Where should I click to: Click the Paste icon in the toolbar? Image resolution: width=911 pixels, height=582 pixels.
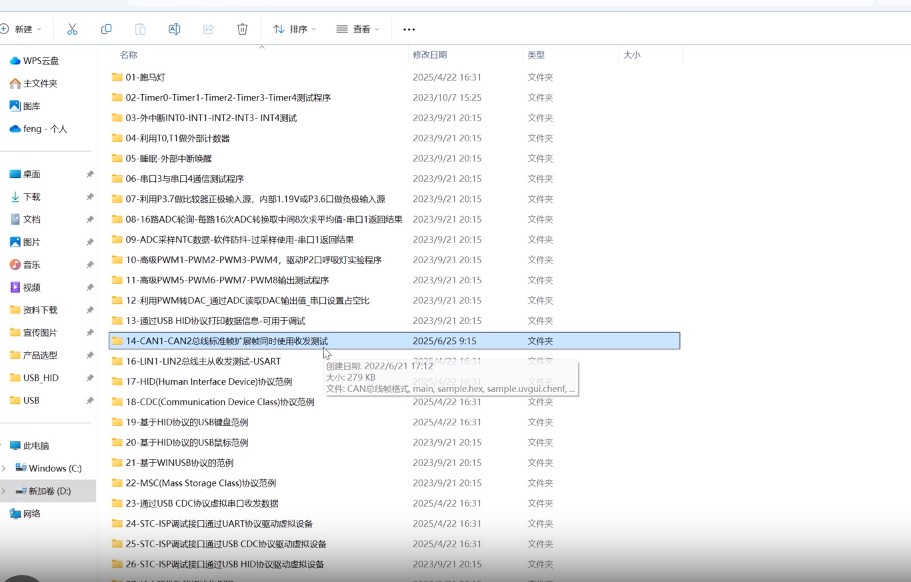pyautogui.click(x=139, y=29)
